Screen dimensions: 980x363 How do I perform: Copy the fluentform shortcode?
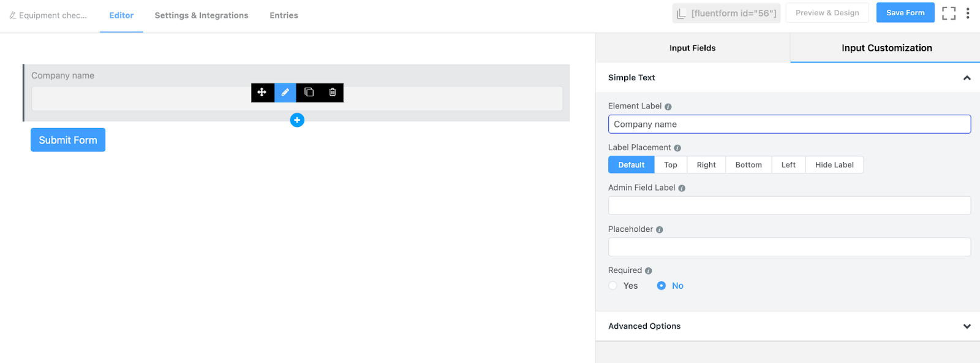point(726,13)
